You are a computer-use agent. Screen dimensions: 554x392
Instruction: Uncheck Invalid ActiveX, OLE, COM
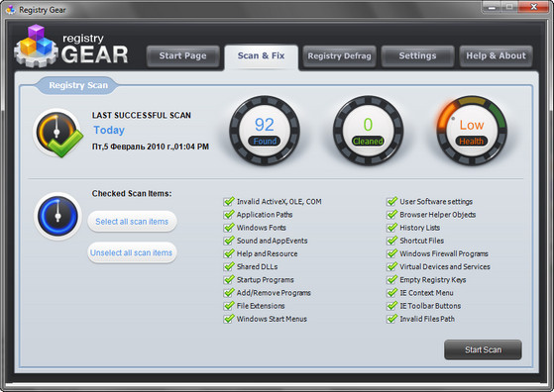229,202
